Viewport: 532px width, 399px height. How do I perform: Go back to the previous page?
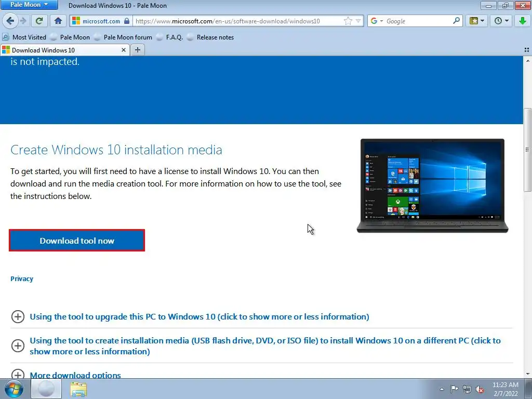pyautogui.click(x=10, y=21)
